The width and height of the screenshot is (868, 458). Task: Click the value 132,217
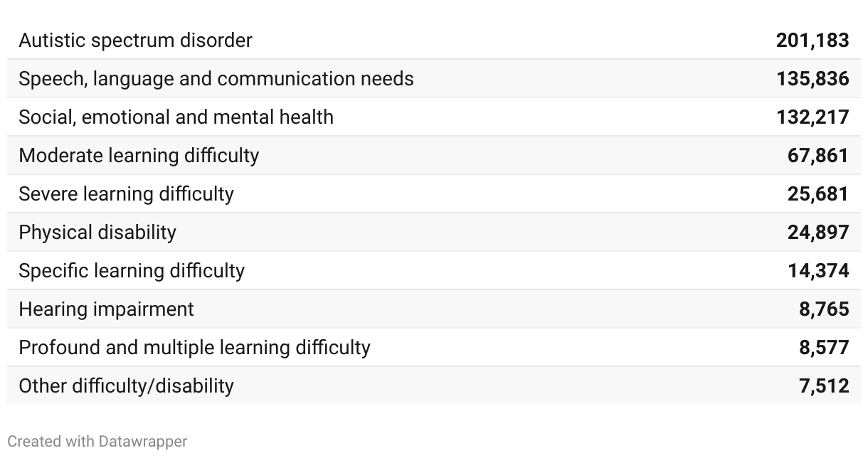[x=813, y=117]
